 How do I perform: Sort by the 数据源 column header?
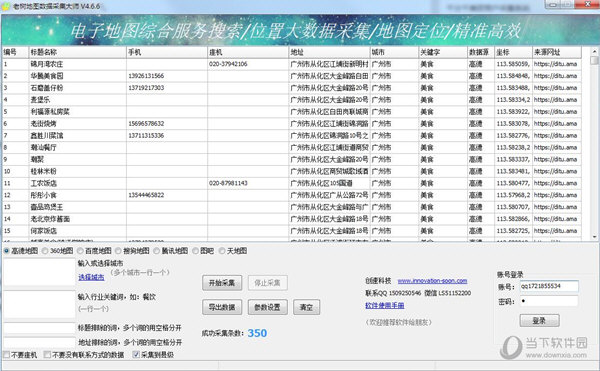481,52
